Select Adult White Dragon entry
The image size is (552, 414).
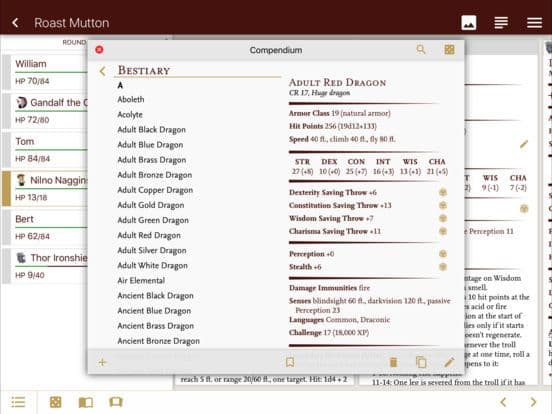coord(152,266)
